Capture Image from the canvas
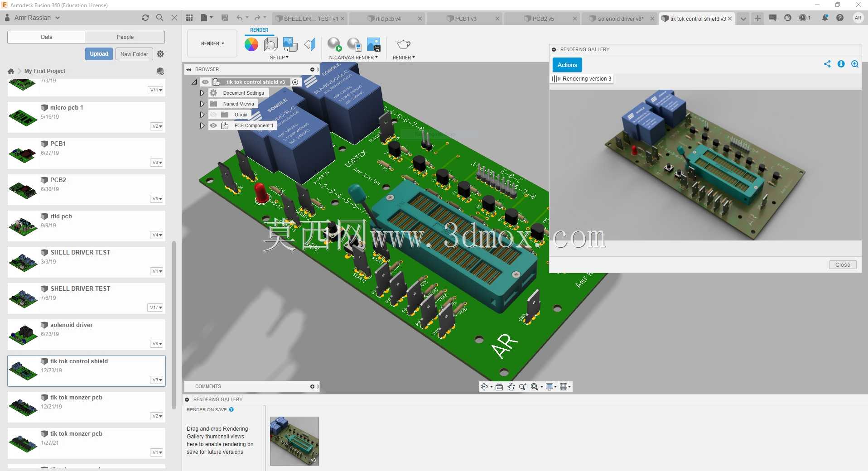This screenshot has width=868, height=471. pyautogui.click(x=374, y=44)
